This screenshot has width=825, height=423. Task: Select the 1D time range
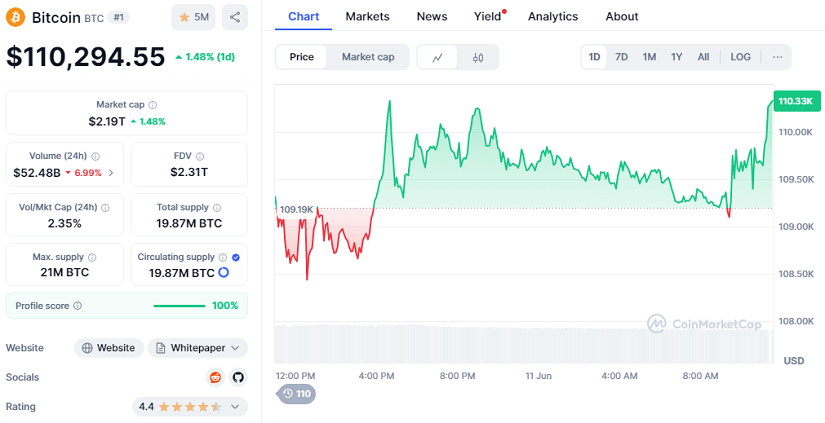[594, 57]
